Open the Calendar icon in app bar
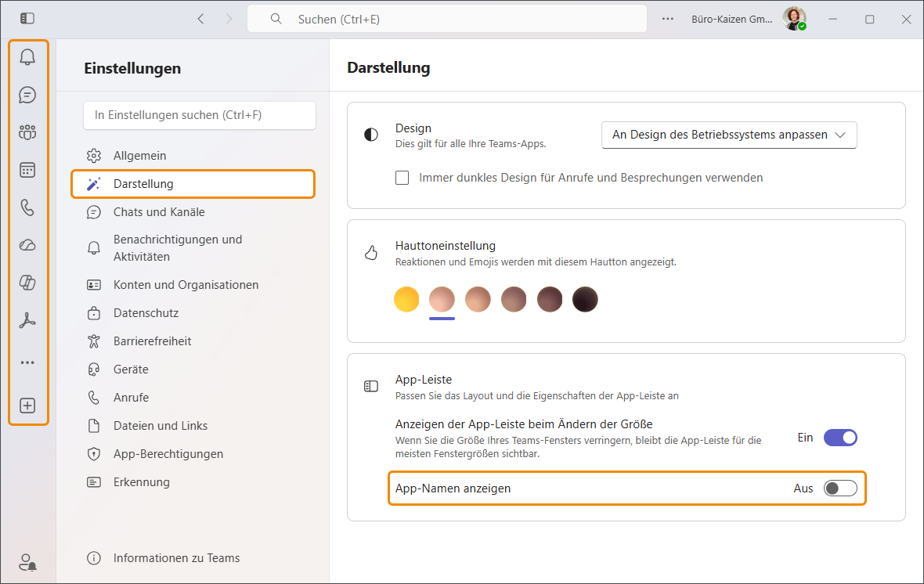 (27, 170)
